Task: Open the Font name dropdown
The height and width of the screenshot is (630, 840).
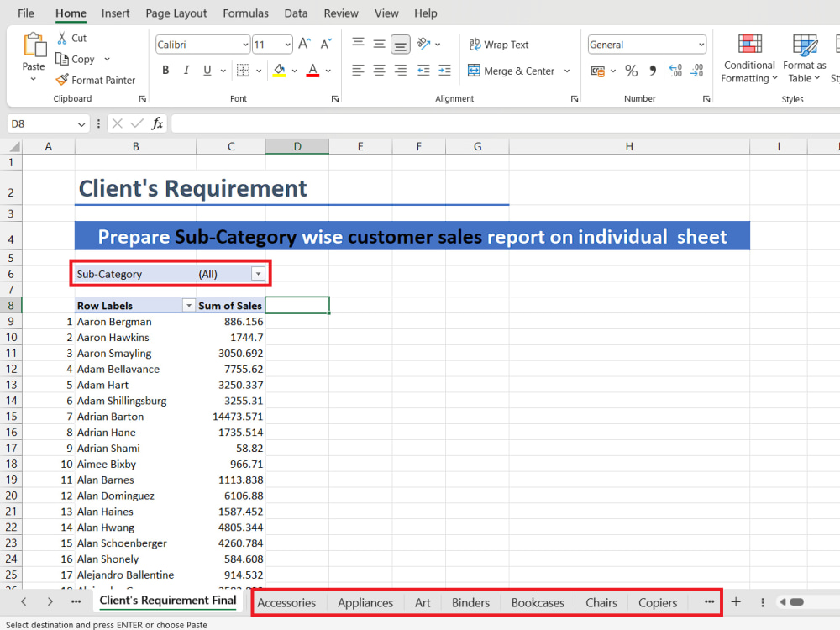Action: click(244, 44)
